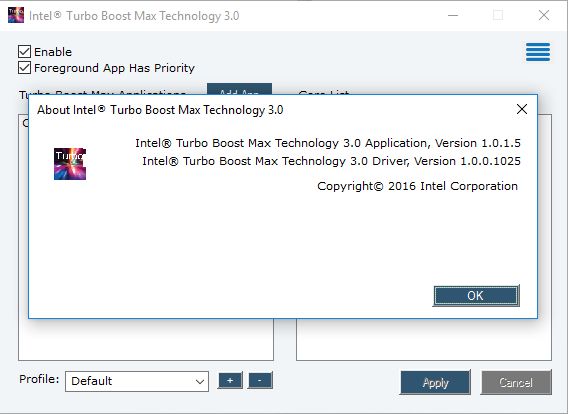The image size is (568, 414).
Task: Click the Enable checkbox label text
Action: tap(53, 52)
